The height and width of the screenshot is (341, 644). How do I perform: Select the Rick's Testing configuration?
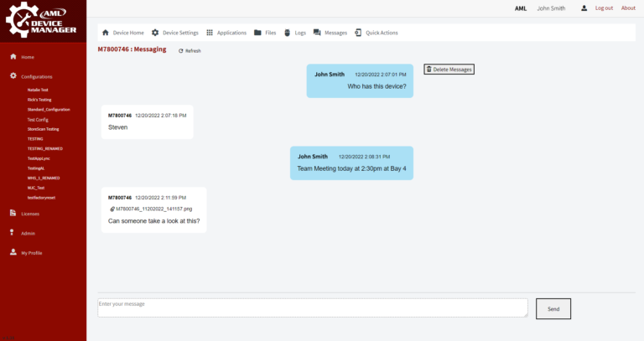click(x=39, y=100)
